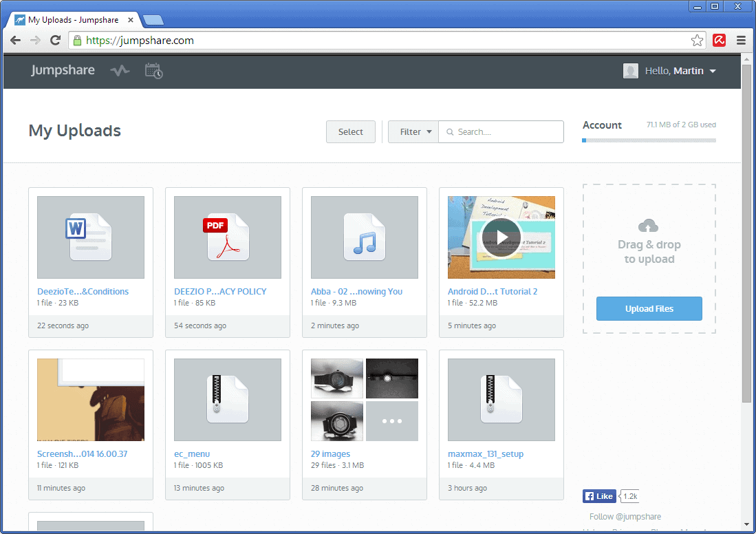
Task: Click the Follow @jumpshare link
Action: click(625, 517)
